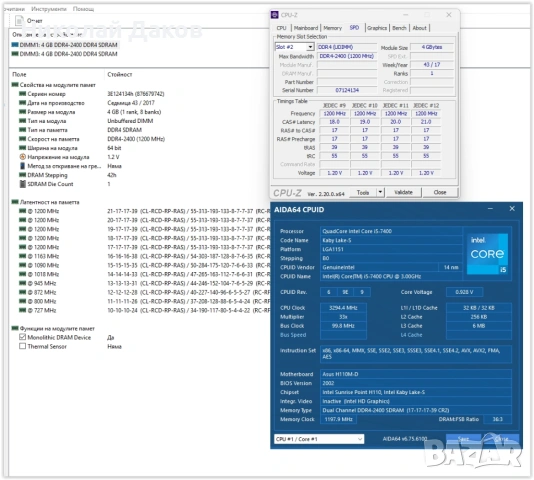Screen dimensions: 534x480
Task: Click the Validate button in CPU-Z
Action: pyautogui.click(x=404, y=192)
